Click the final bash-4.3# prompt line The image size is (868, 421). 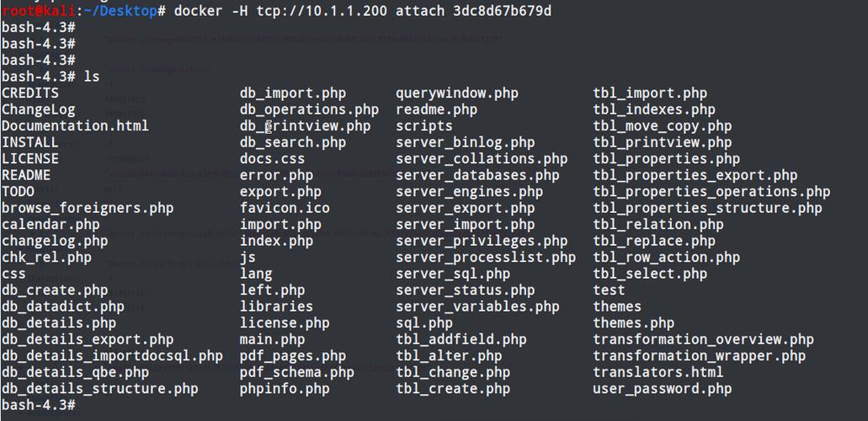(39, 405)
